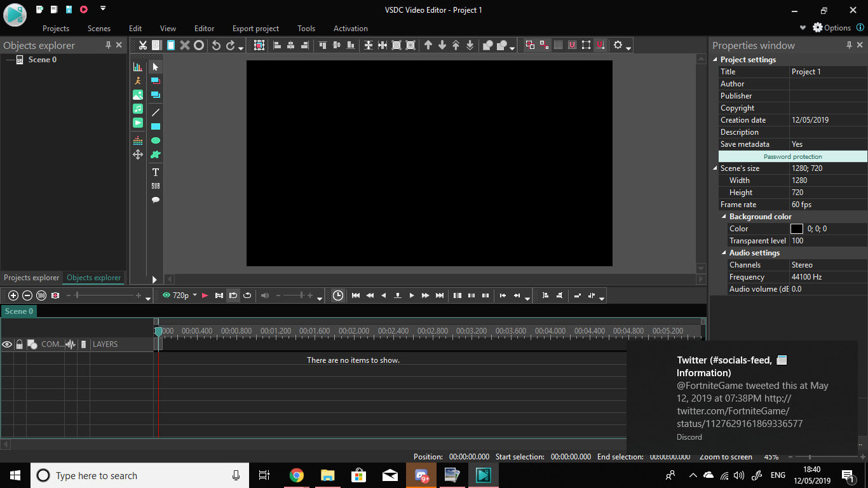Open the Projects menu

pos(56,29)
